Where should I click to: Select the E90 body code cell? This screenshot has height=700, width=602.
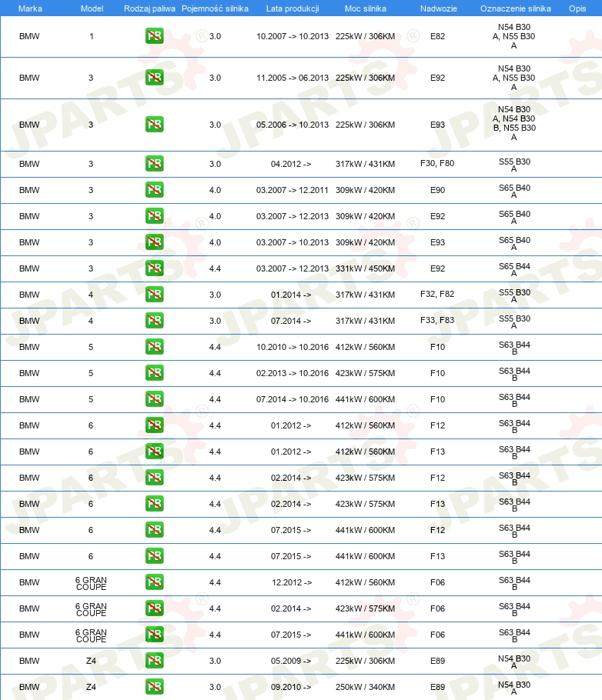click(x=437, y=190)
